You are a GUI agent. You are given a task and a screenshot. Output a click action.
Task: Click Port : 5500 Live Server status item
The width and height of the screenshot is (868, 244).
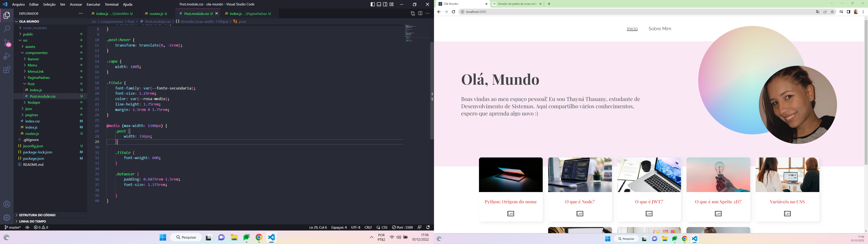tap(402, 228)
